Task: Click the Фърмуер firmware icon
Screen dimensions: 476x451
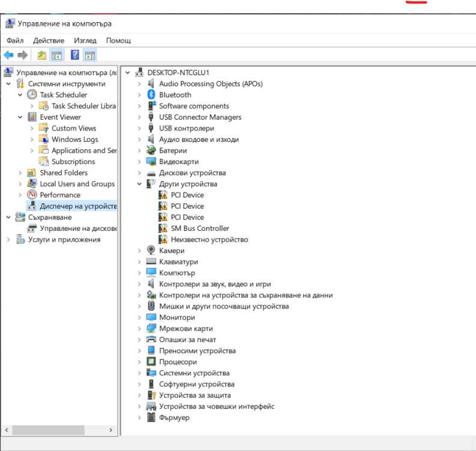Action: point(151,417)
